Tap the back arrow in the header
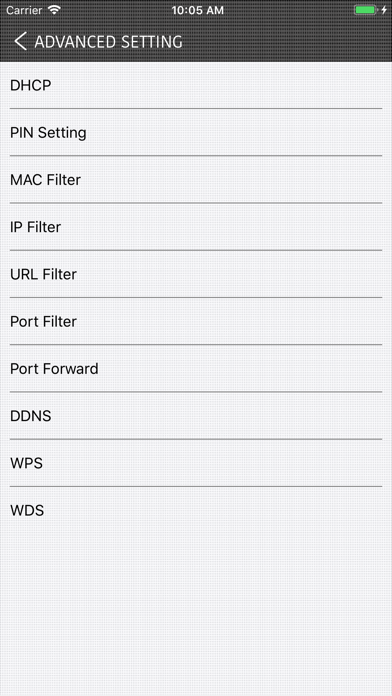Viewport: 392px width, 696px height. (20, 41)
